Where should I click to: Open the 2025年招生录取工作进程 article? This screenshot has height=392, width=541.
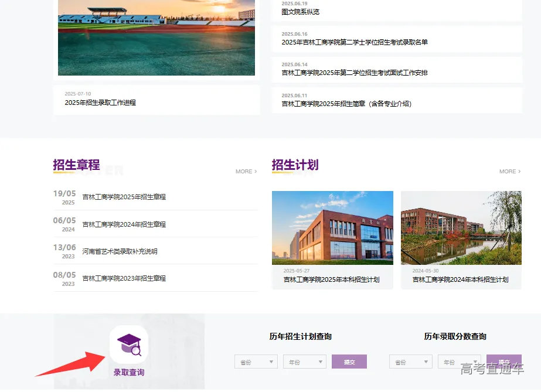click(100, 102)
